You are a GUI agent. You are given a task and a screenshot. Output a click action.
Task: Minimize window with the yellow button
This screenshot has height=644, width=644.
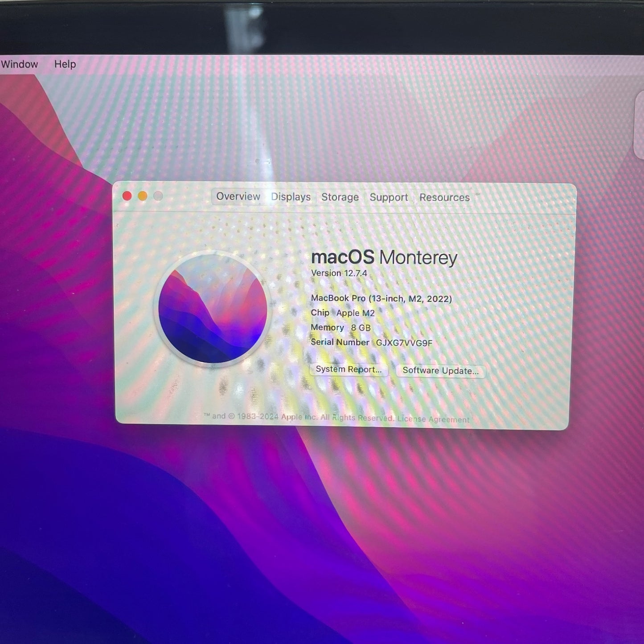143,196
